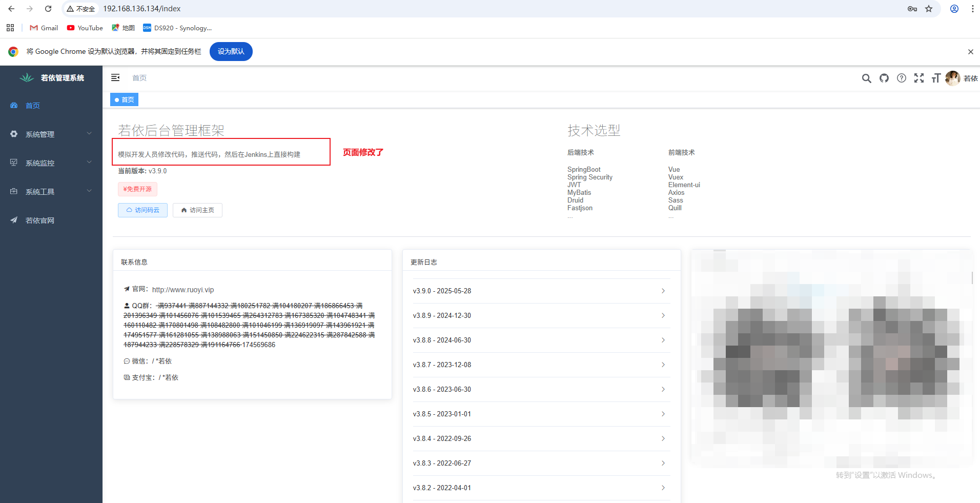Screen dimensions: 980x503
Task: Open 若依官网 from the sidebar
Action: [51, 220]
